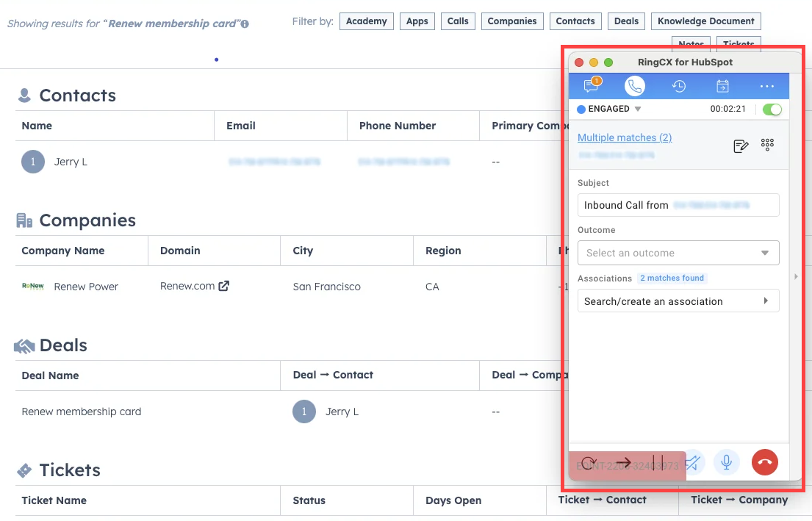Click the Deal Name column header
Image resolution: width=812 pixels, height=521 pixels.
coord(50,376)
